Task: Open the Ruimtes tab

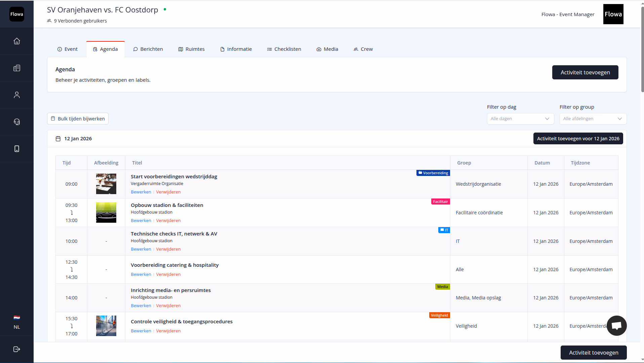Action: pos(191,49)
